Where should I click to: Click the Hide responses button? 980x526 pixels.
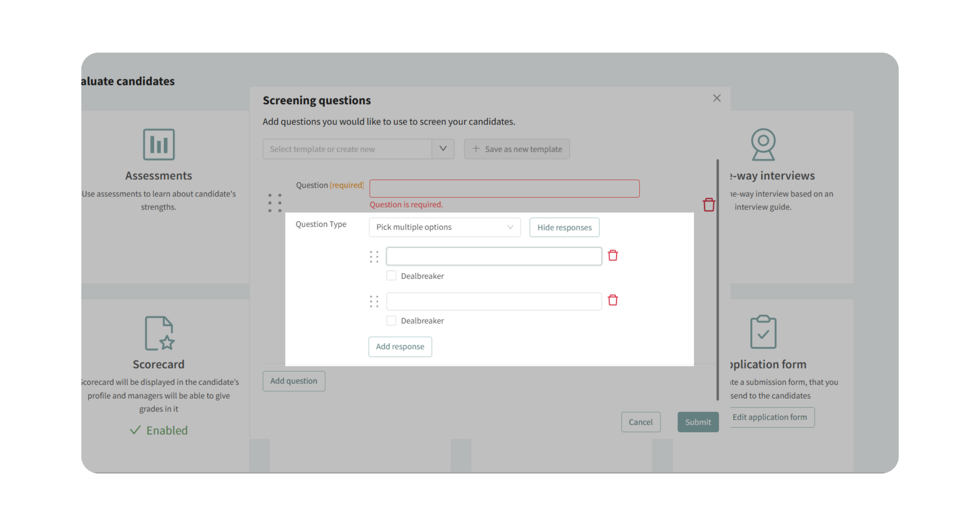[564, 227]
